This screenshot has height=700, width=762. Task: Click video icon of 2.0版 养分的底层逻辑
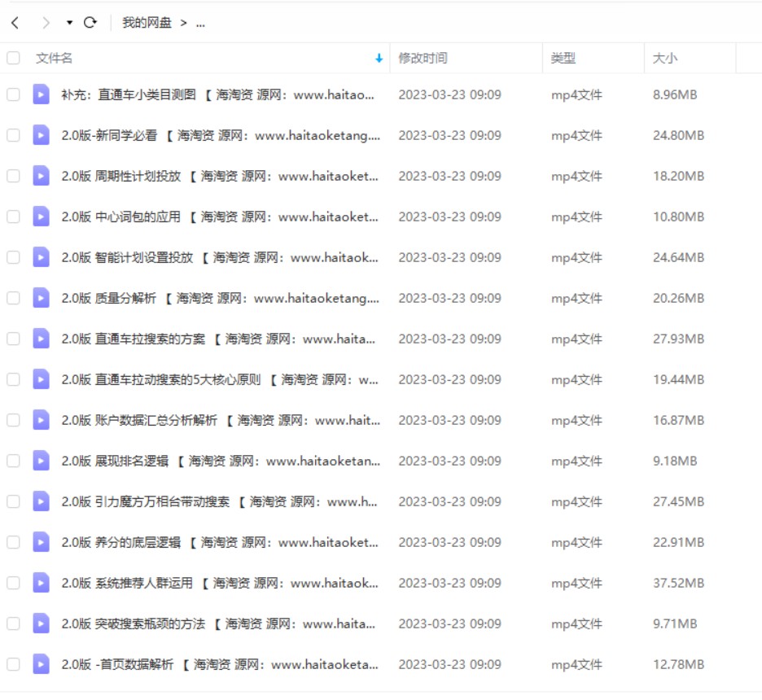click(41, 542)
